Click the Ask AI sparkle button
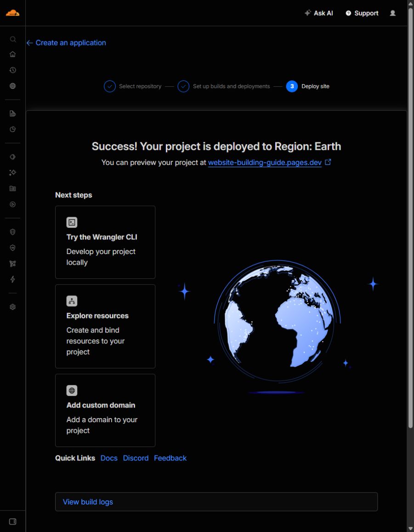Image resolution: width=414 pixels, height=532 pixels. click(318, 13)
